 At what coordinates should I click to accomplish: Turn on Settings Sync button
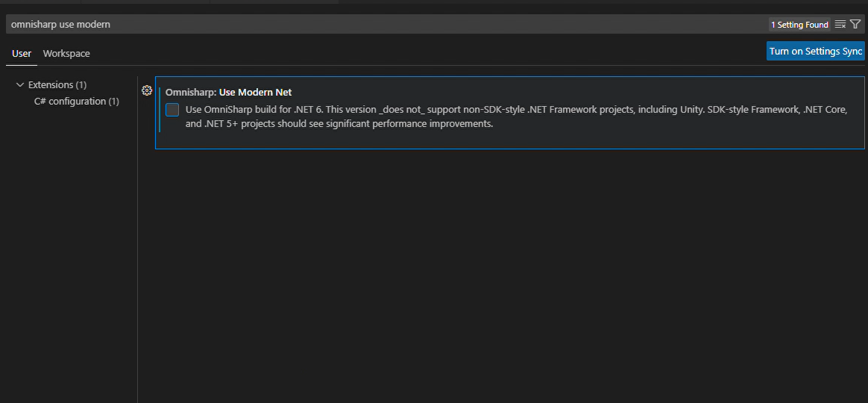[x=815, y=51]
